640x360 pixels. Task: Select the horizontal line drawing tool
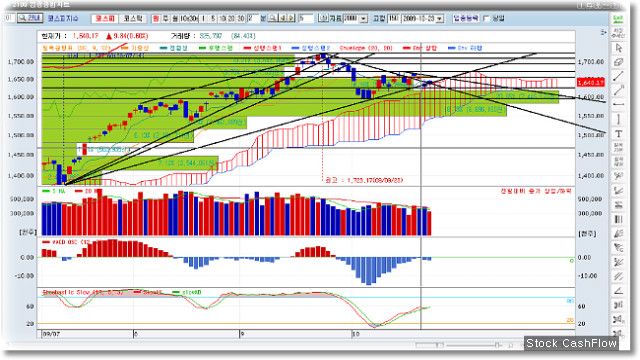[x=618, y=104]
